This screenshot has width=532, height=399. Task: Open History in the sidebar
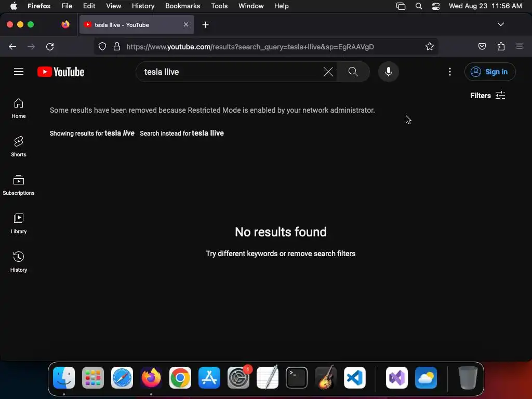pyautogui.click(x=19, y=262)
